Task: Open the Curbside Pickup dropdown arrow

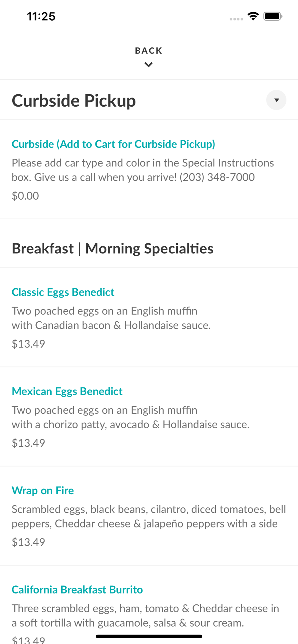Action: pos(276,100)
